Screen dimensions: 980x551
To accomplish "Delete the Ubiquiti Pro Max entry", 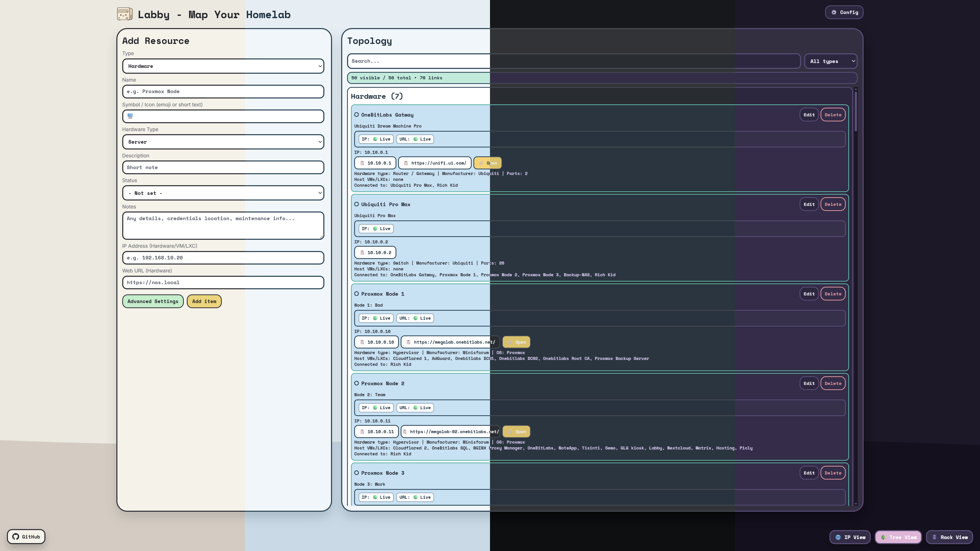I will pos(833,204).
